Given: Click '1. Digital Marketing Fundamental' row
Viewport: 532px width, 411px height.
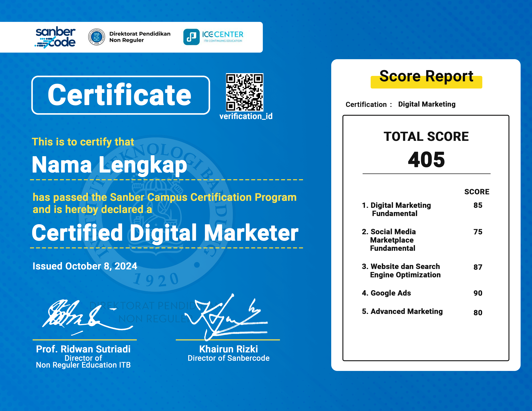Looking at the screenshot, I should 397,209.
